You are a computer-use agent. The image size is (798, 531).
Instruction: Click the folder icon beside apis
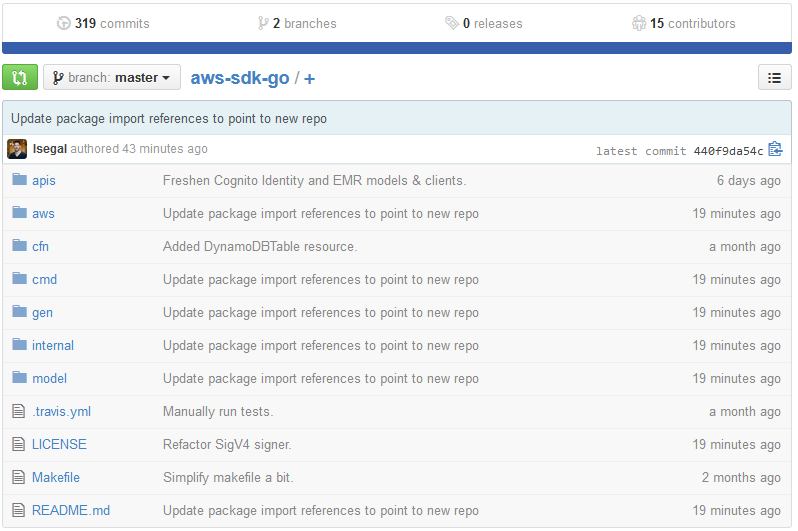coord(19,179)
